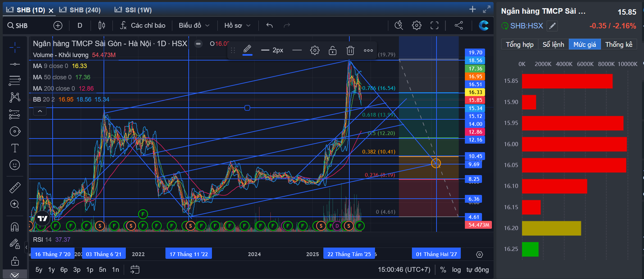Viewport: 644px width, 279px height.
Task: Switch to the SSI (1W) chart tab
Action: [133, 10]
